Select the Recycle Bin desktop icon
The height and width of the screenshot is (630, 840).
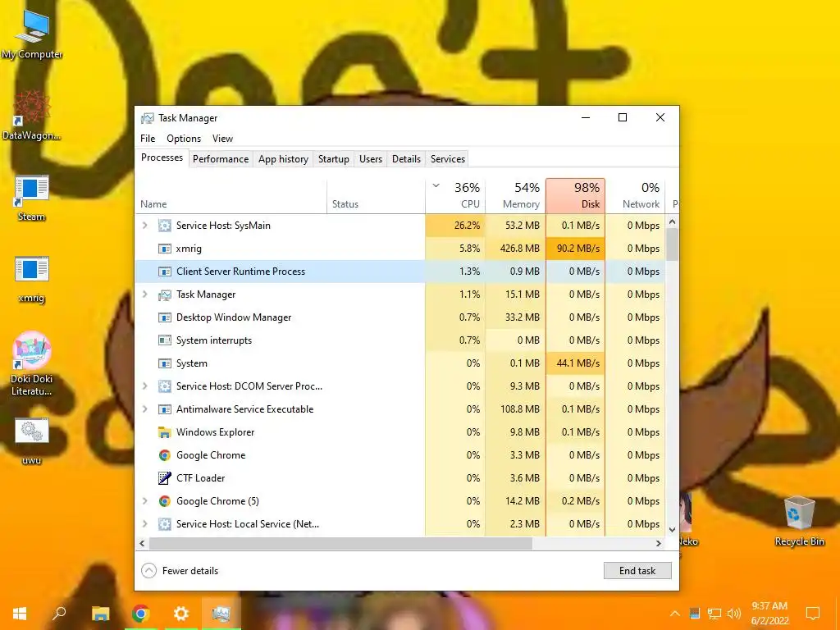[x=799, y=521]
